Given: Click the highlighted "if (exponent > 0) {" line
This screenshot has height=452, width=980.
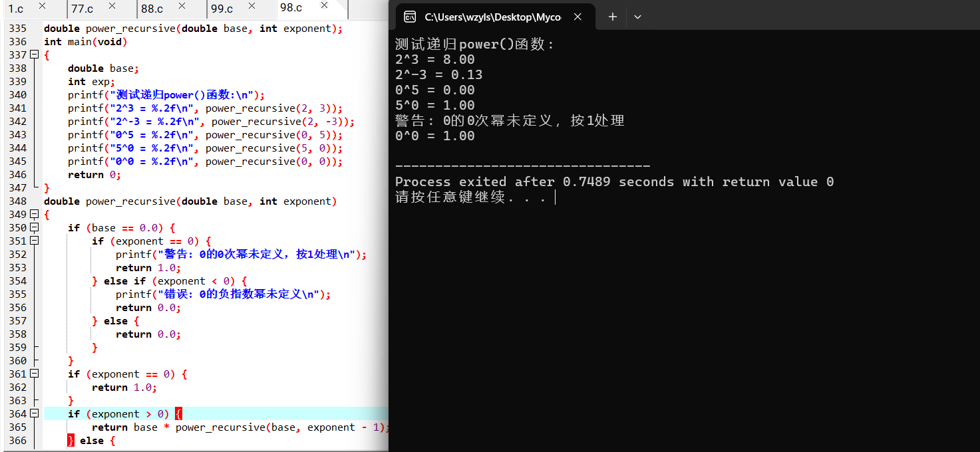Looking at the screenshot, I should click(x=124, y=414).
